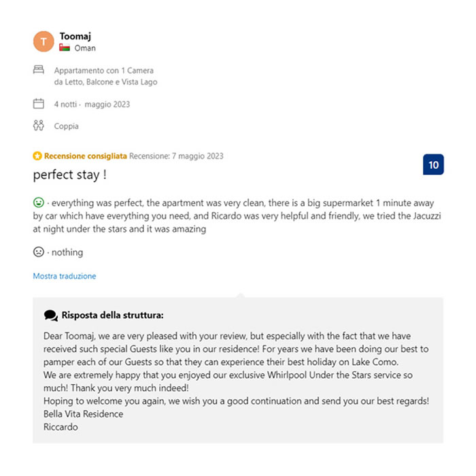Click the green smiley face icon
476x476 pixels.
39,203
